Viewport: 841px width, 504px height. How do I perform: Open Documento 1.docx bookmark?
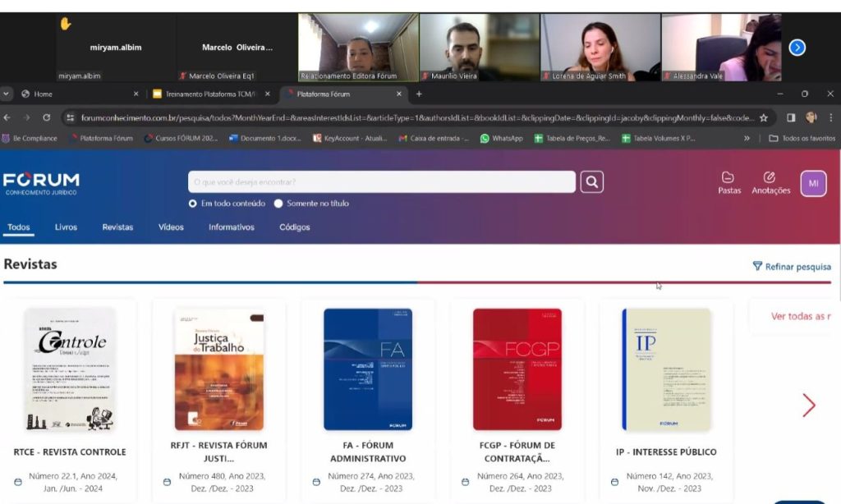point(265,139)
